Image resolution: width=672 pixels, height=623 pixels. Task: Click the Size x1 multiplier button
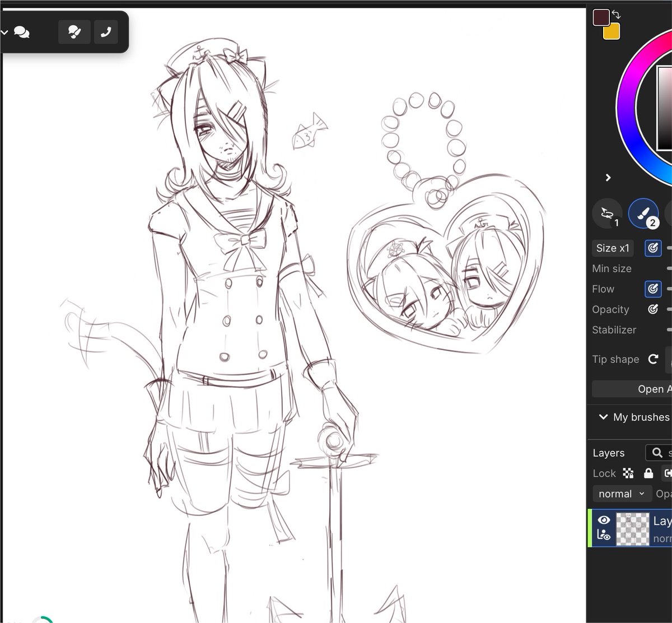[613, 248]
